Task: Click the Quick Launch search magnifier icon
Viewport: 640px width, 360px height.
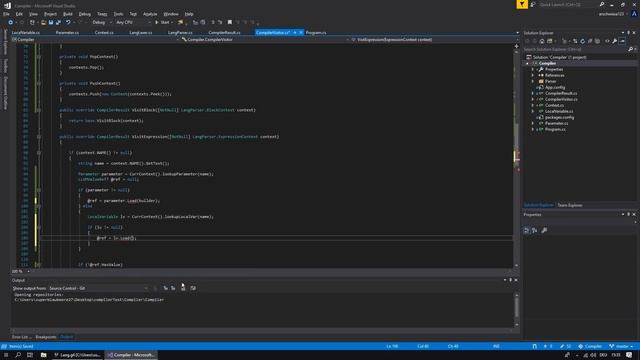Action: click(602, 4)
